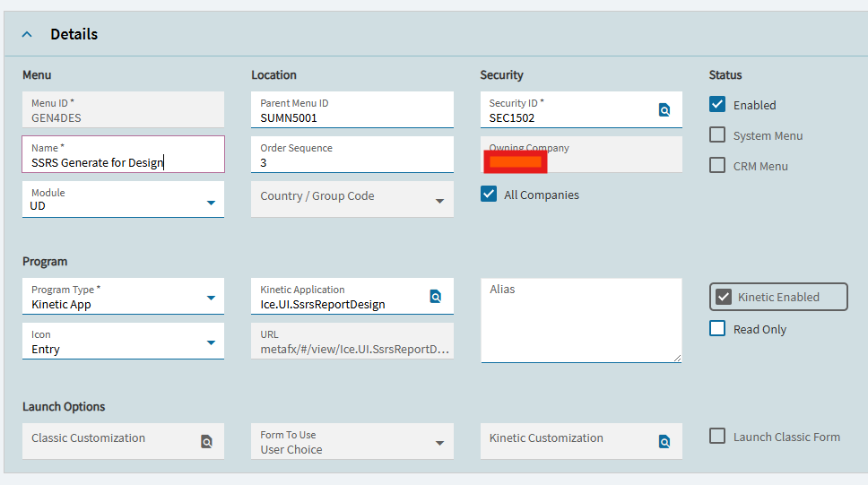The width and height of the screenshot is (868, 485).
Task: Uncheck the Enabled checkbox
Action: [x=717, y=104]
